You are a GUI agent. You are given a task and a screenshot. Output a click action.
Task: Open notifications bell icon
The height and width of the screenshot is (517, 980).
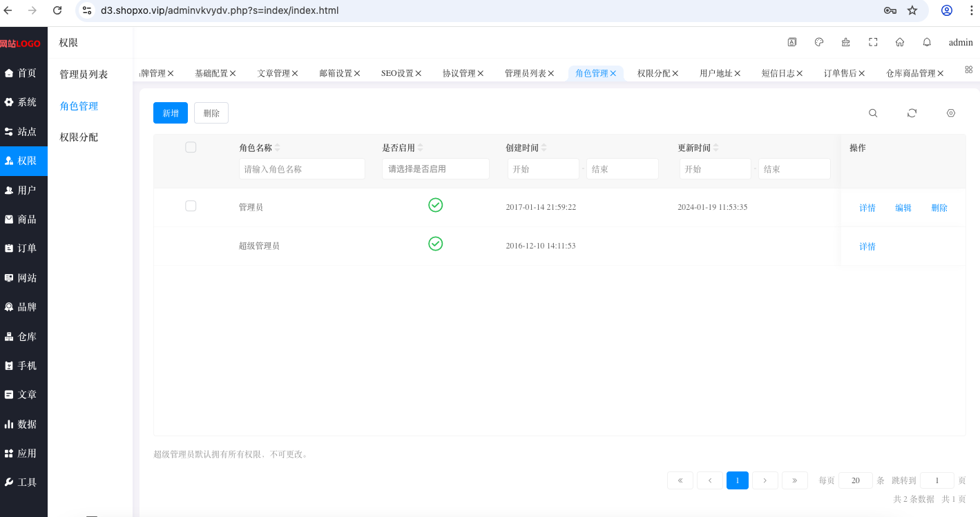click(927, 42)
